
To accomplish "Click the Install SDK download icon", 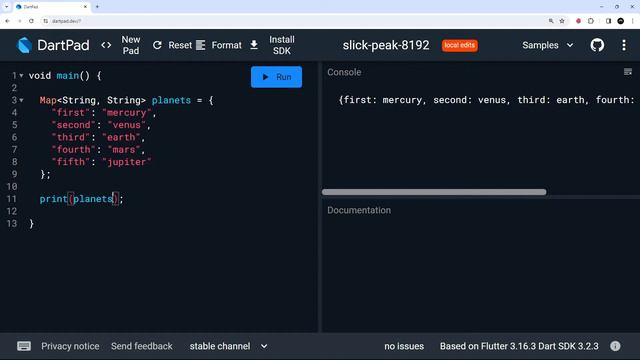I will [254, 45].
